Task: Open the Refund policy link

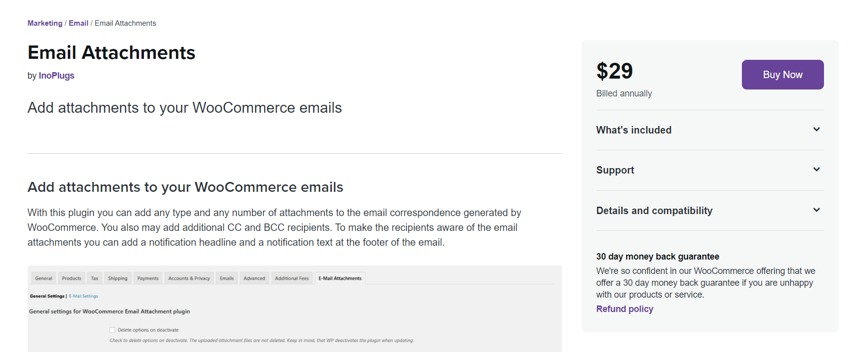Action: [624, 308]
